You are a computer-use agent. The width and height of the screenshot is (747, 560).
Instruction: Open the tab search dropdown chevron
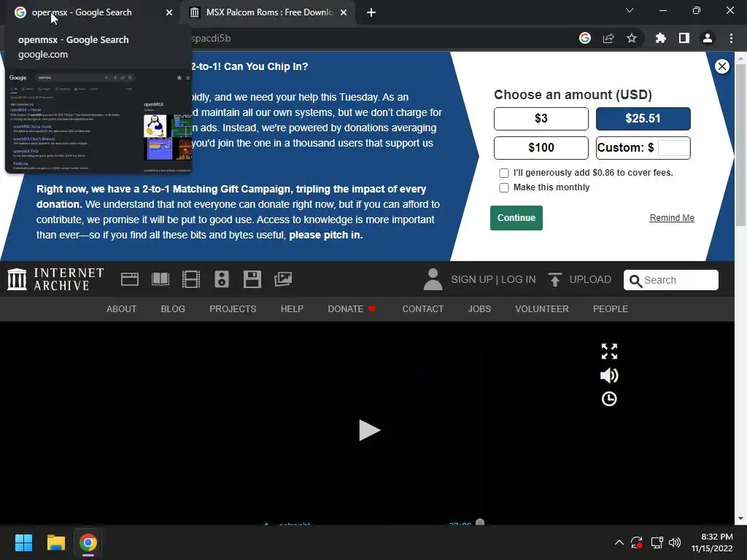coord(630,10)
